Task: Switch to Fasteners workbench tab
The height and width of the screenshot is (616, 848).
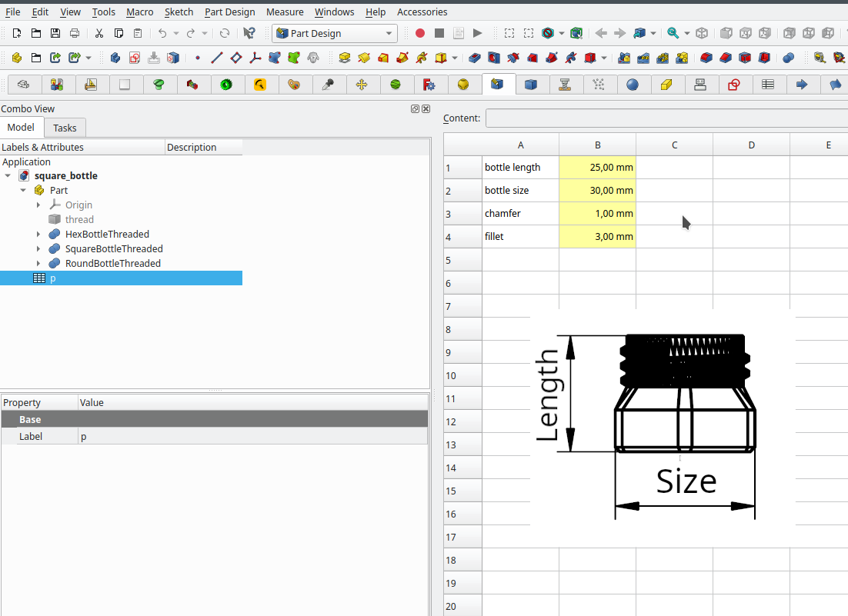Action: pyautogui.click(x=159, y=85)
